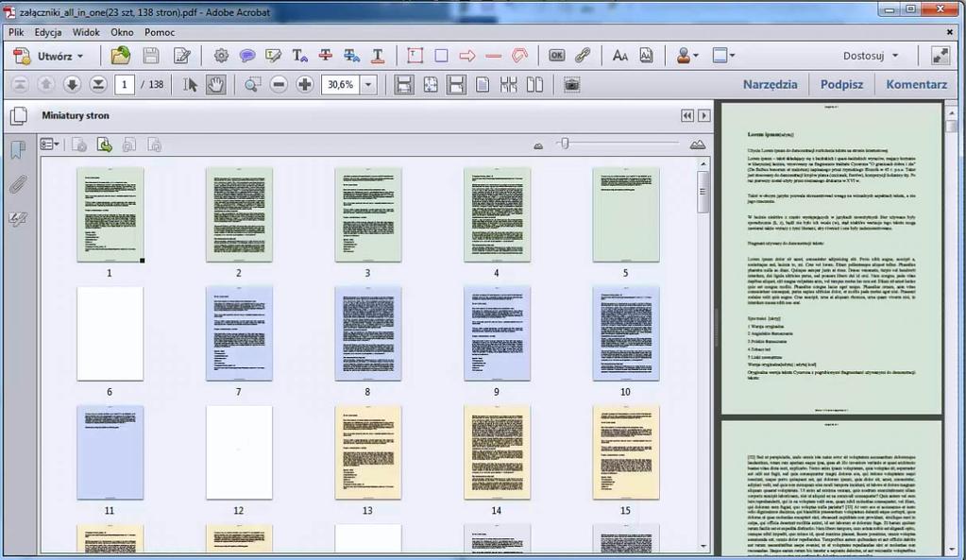Click the enlarge thumbnails mountain icon
The height and width of the screenshot is (560, 966).
pos(698,144)
